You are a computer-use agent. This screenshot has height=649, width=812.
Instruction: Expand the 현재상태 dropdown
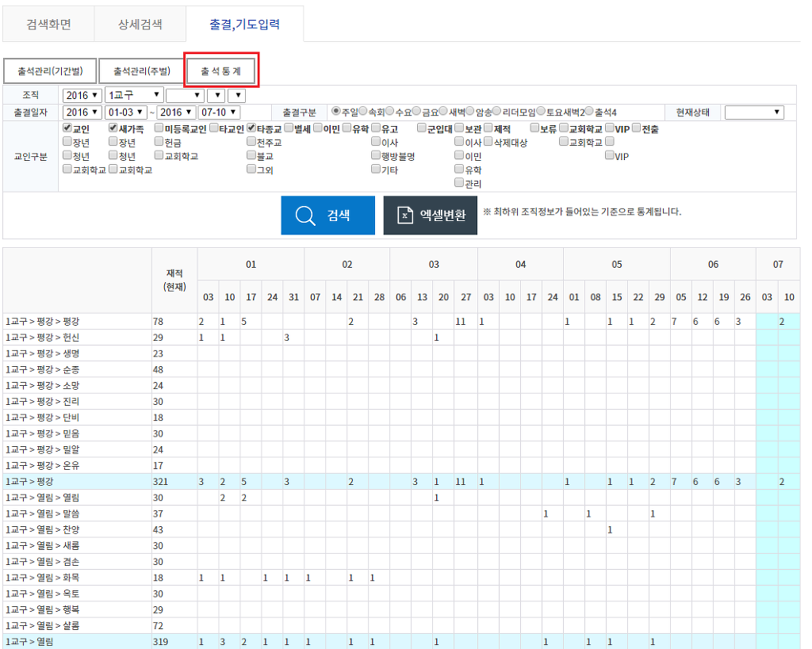tap(753, 113)
